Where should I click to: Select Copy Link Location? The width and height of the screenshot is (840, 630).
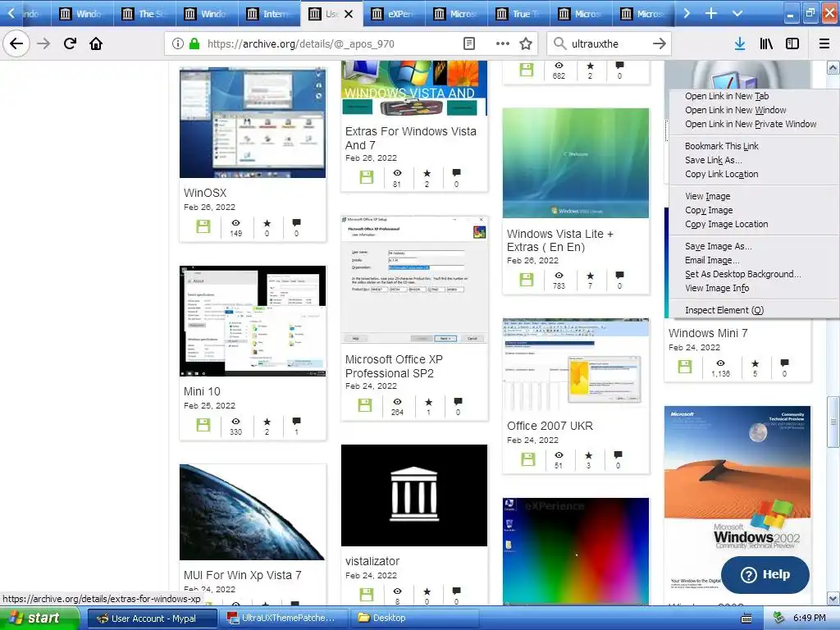[721, 174]
